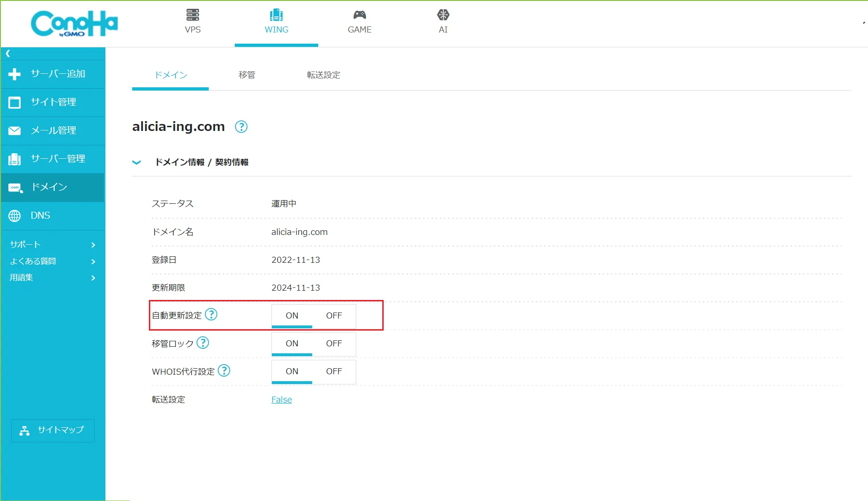
Task: Click the 更新期限 label
Action: (x=168, y=288)
